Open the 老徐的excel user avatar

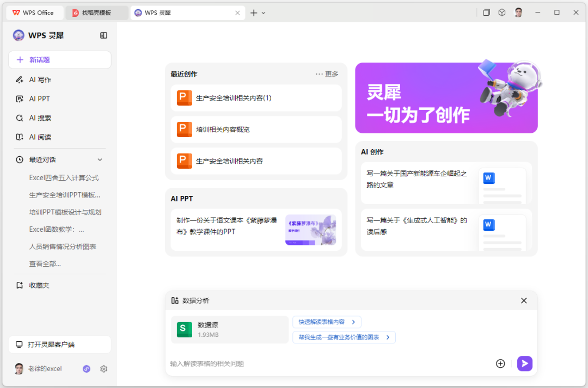coord(19,369)
